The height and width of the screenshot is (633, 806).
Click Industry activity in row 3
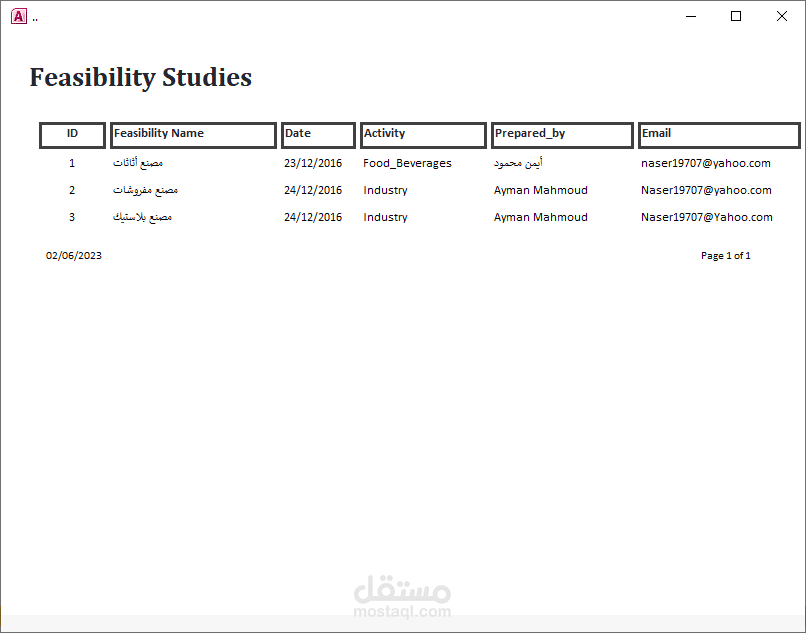[x=386, y=217]
